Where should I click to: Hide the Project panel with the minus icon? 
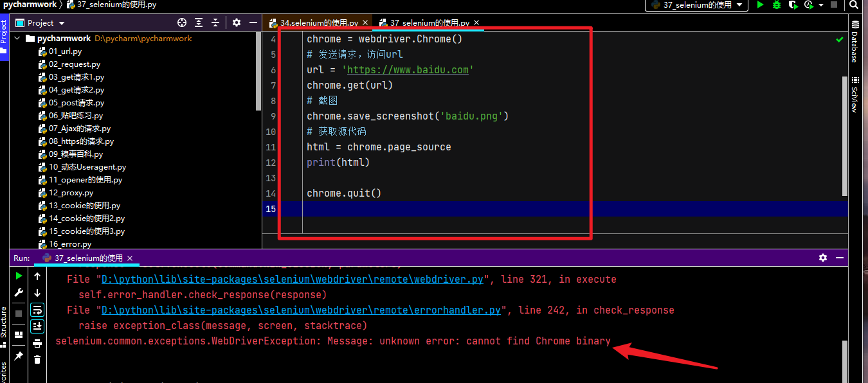pos(253,22)
